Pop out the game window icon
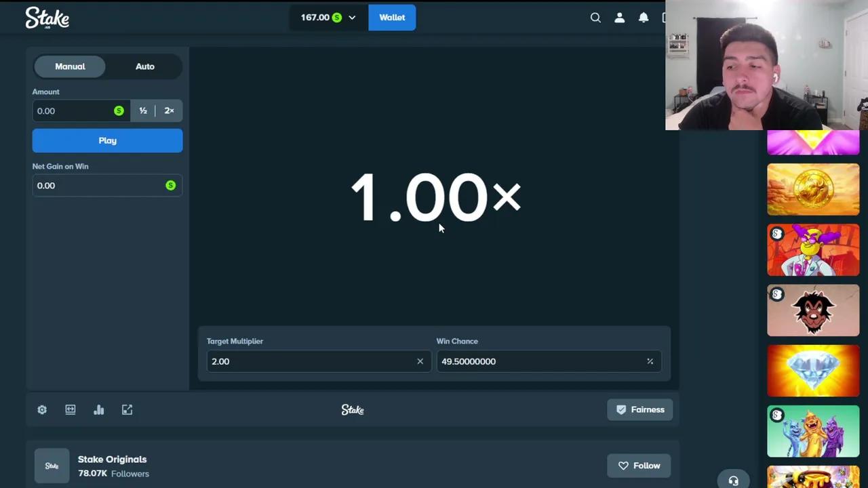This screenshot has width=868, height=488. [127, 409]
